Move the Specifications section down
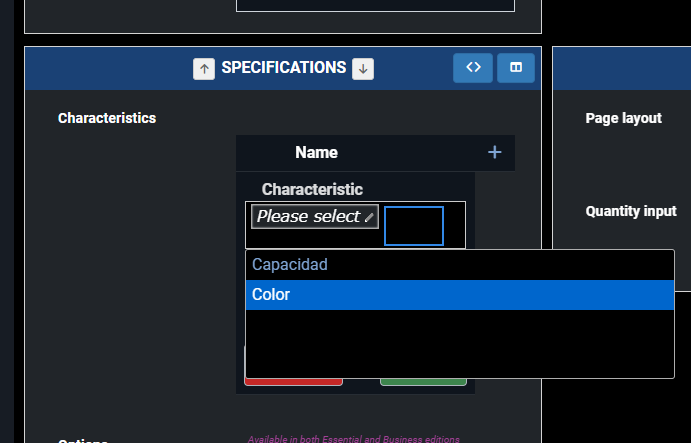This screenshot has width=691, height=443. 363,68
